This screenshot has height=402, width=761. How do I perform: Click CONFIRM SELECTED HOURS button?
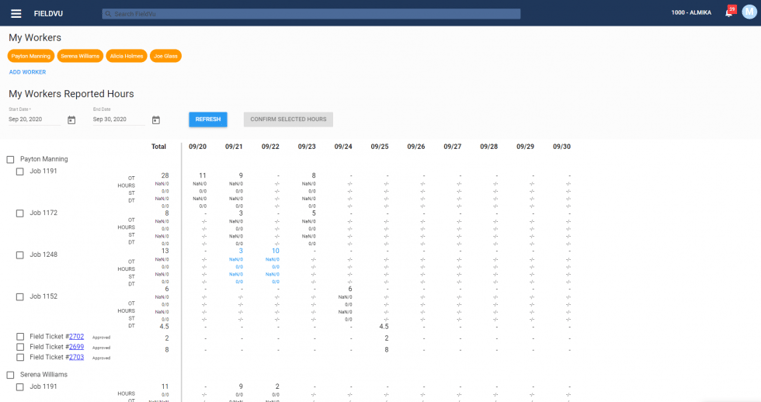click(288, 119)
